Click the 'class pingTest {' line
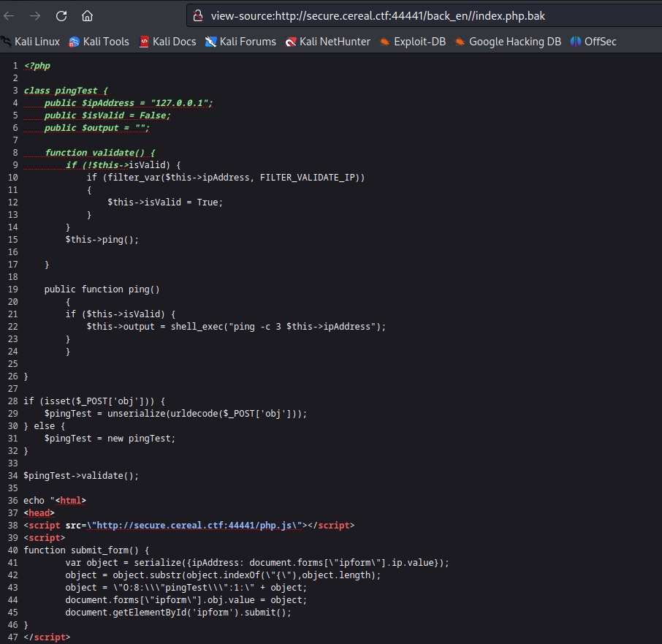Screen dimensions: 662x644 click(66, 91)
